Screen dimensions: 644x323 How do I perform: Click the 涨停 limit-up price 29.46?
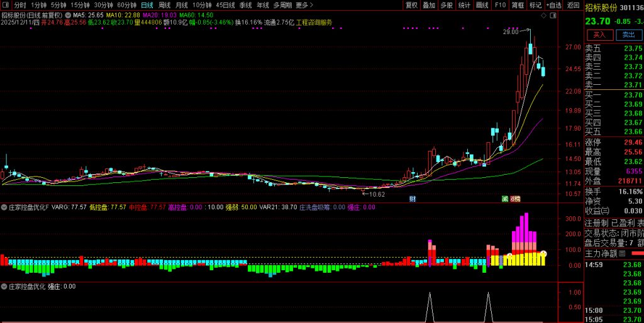point(633,143)
